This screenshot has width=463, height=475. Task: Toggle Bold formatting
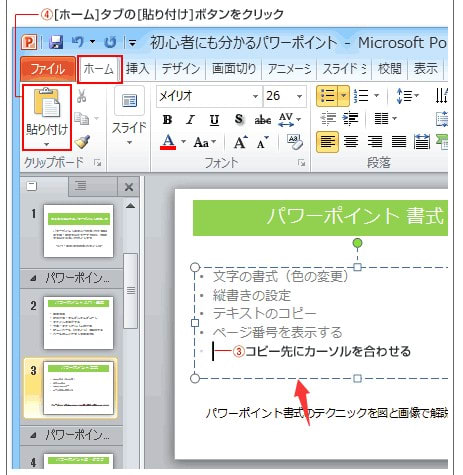167,119
